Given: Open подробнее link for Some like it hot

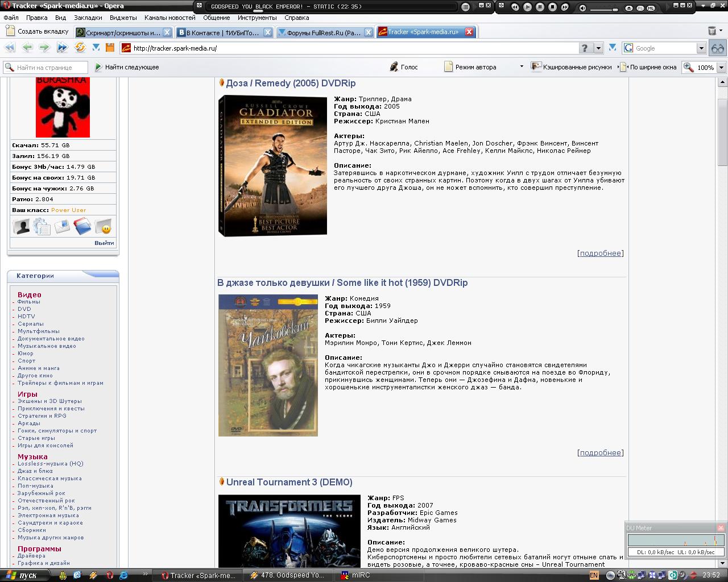Looking at the screenshot, I should point(600,452).
